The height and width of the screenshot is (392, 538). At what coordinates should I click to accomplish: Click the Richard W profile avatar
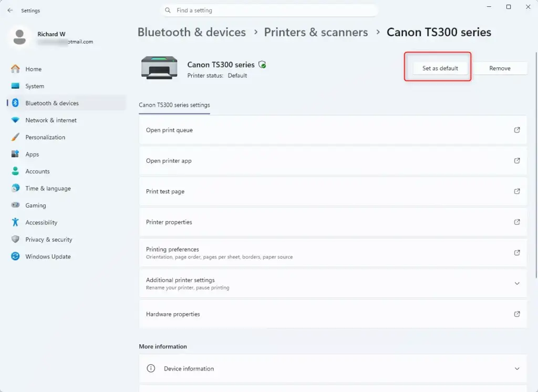coord(19,37)
